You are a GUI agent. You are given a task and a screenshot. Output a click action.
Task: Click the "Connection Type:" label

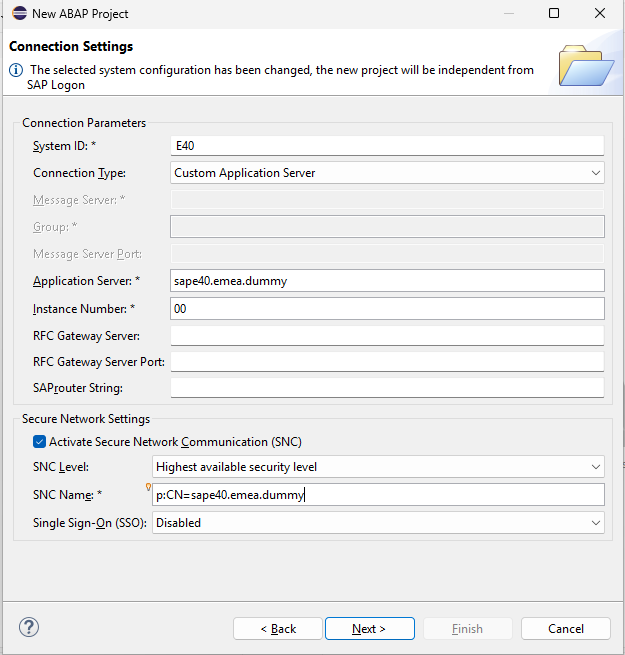click(x=79, y=173)
